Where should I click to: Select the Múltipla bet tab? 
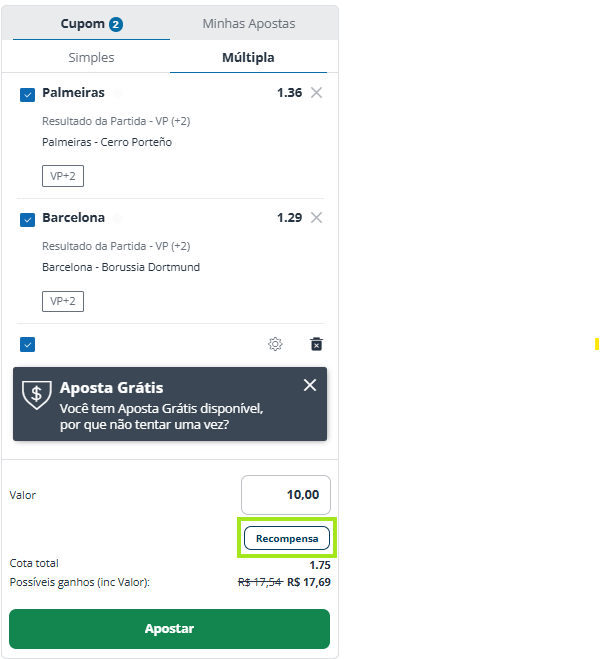(x=248, y=57)
